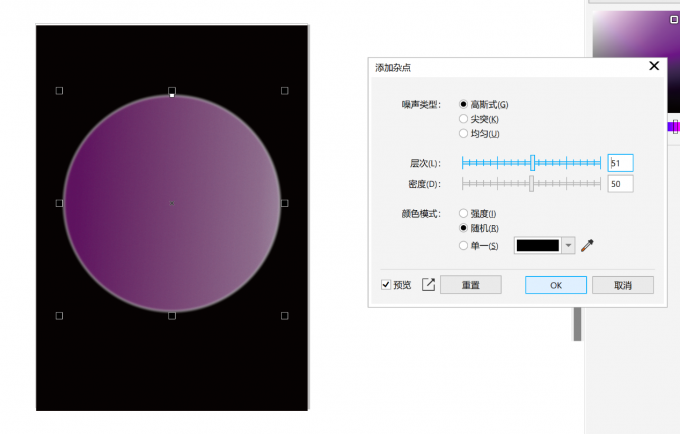The height and width of the screenshot is (434, 680).
Task: Open the black color swatch picker
Action: coord(538,245)
